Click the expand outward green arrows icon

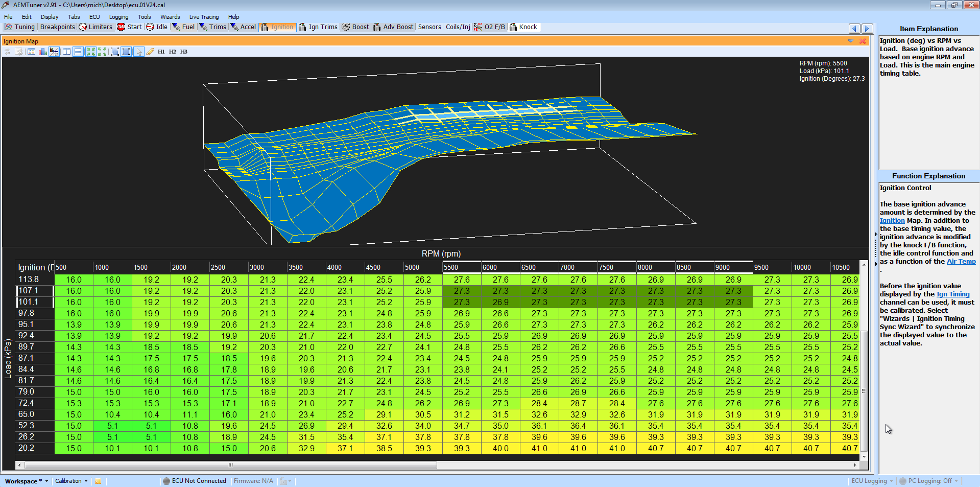102,52
